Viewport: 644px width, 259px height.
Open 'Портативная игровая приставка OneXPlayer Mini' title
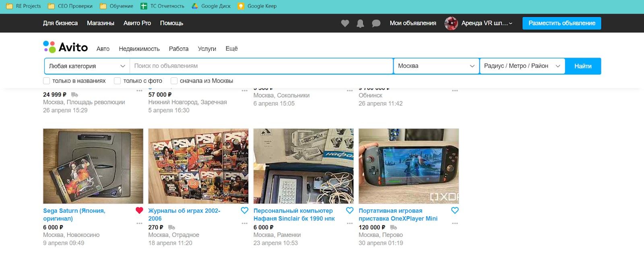tap(398, 215)
